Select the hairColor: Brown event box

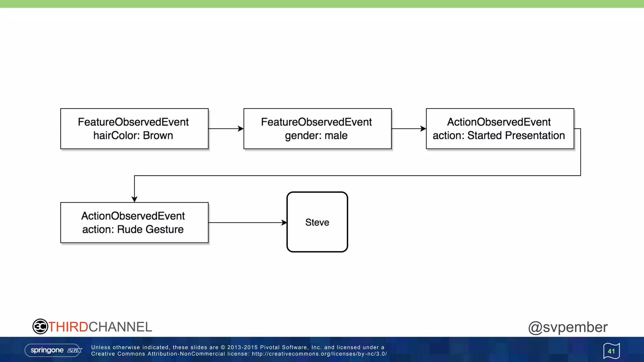pos(134,129)
